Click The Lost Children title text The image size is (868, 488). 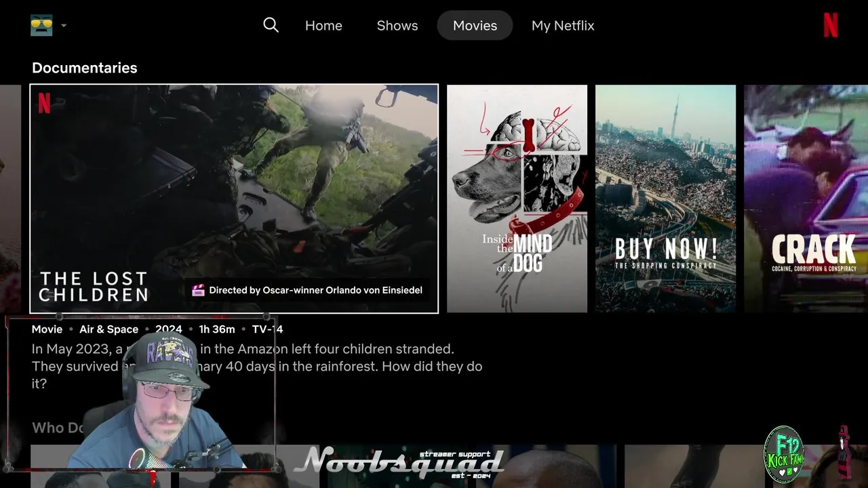[x=94, y=287]
